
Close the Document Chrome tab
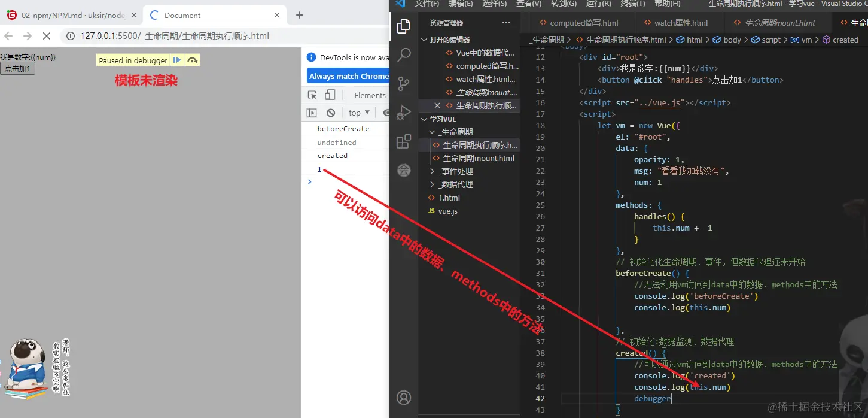click(x=277, y=15)
